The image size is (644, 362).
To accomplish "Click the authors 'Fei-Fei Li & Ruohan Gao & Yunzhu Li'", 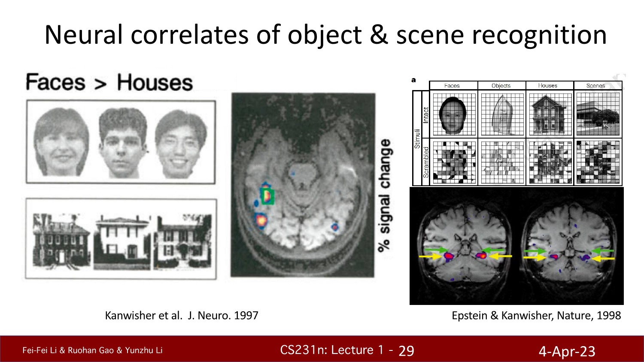I will 92,350.
